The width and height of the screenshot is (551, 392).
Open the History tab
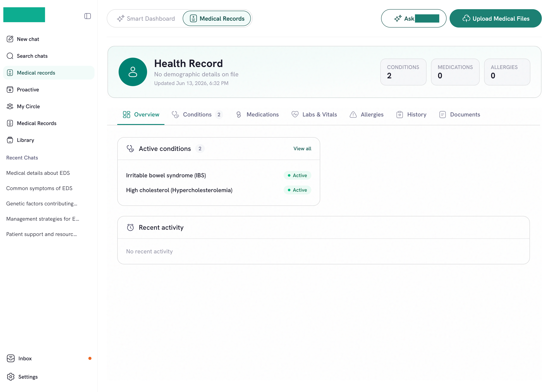411,114
